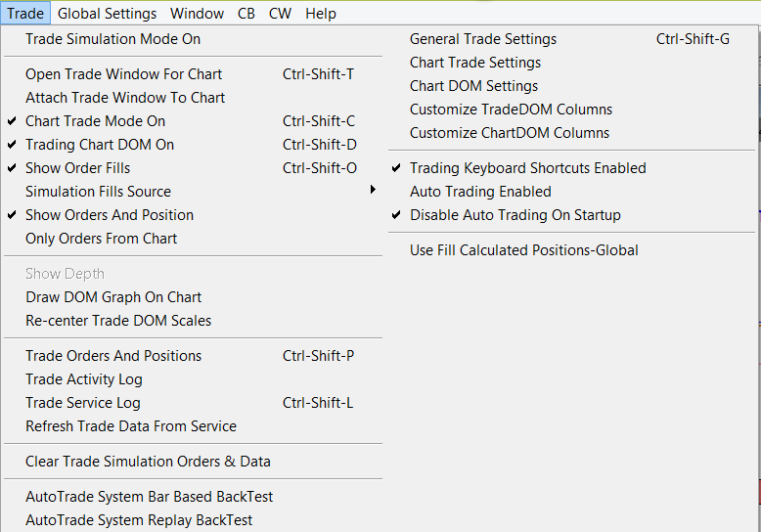The height and width of the screenshot is (532, 761).
Task: Open the CW menu
Action: (x=280, y=14)
